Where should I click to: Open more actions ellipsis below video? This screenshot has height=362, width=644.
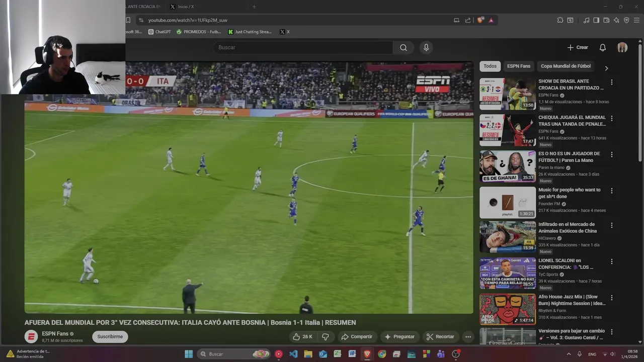point(468,337)
